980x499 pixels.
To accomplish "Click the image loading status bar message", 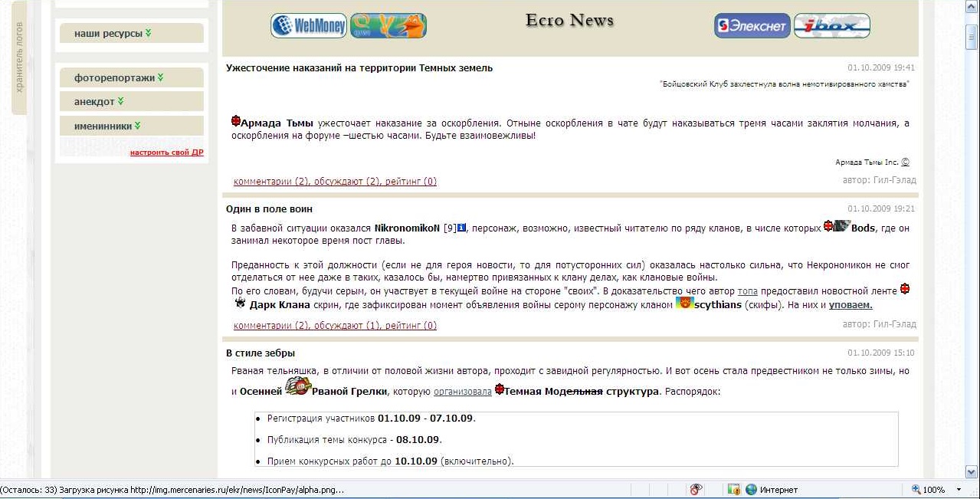I will (x=172, y=490).
